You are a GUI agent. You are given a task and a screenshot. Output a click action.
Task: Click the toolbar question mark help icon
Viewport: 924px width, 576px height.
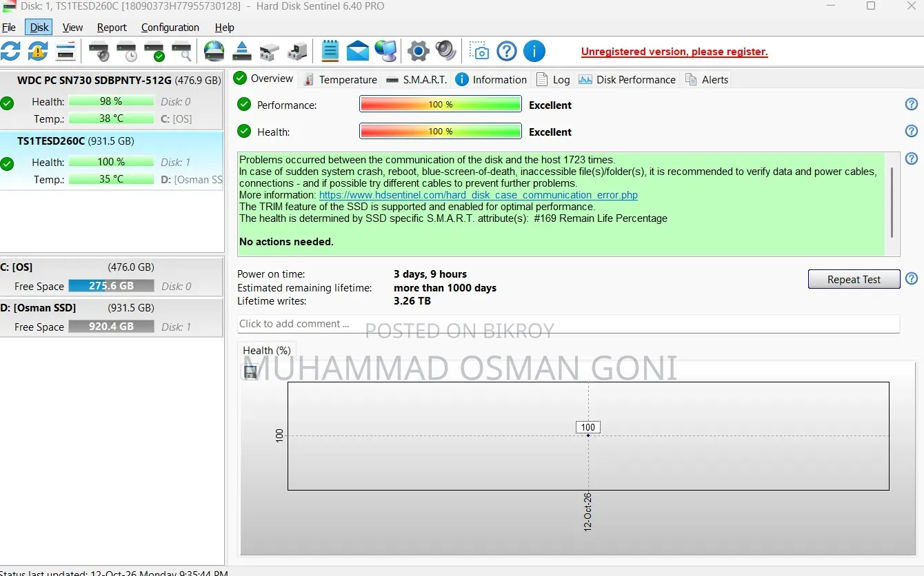(507, 51)
